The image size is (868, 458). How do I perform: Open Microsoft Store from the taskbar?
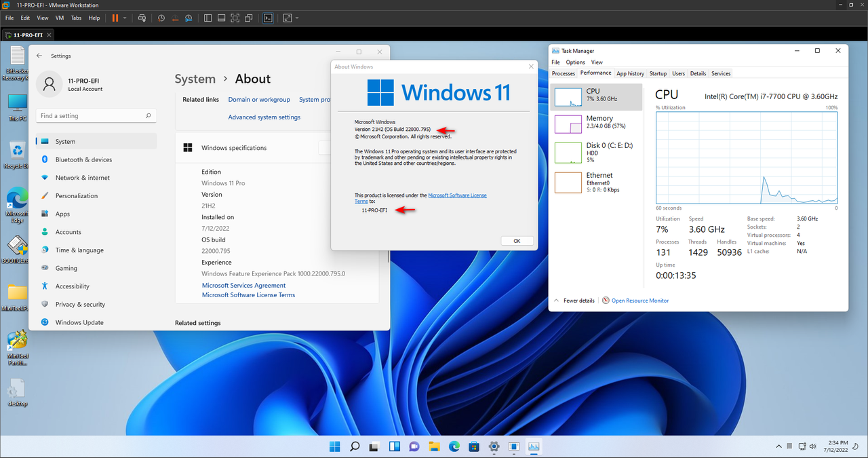pyautogui.click(x=474, y=446)
